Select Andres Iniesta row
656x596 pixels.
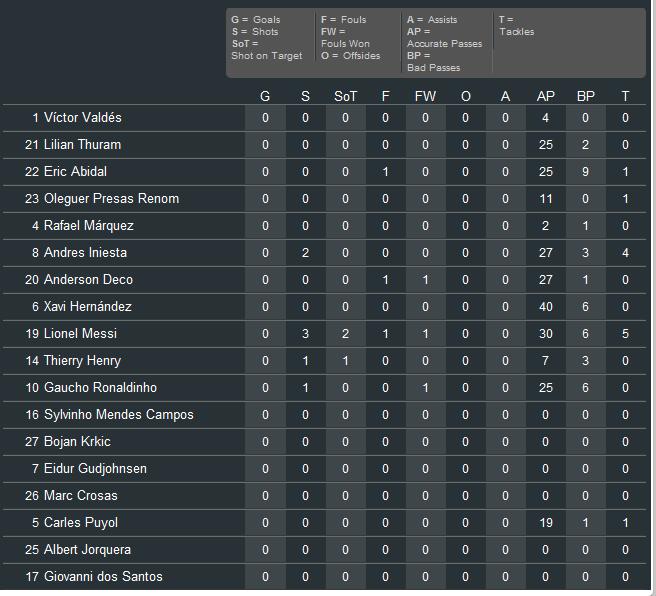(85, 252)
